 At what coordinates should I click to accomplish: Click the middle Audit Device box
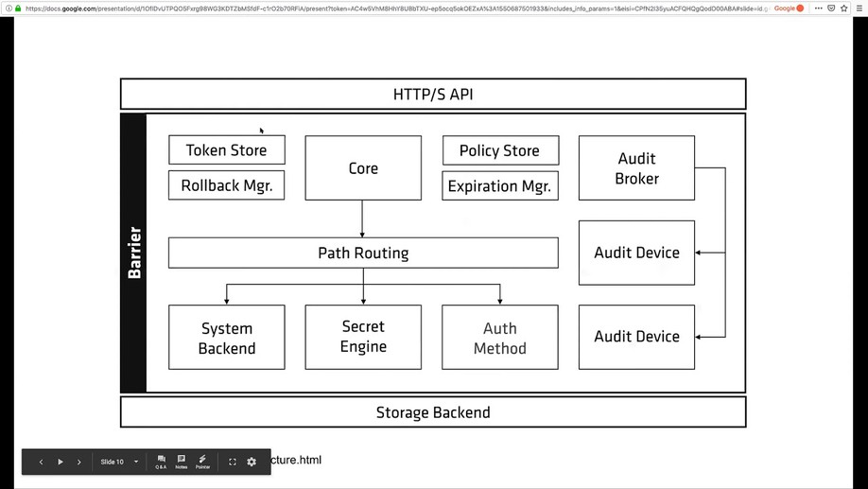636,253
